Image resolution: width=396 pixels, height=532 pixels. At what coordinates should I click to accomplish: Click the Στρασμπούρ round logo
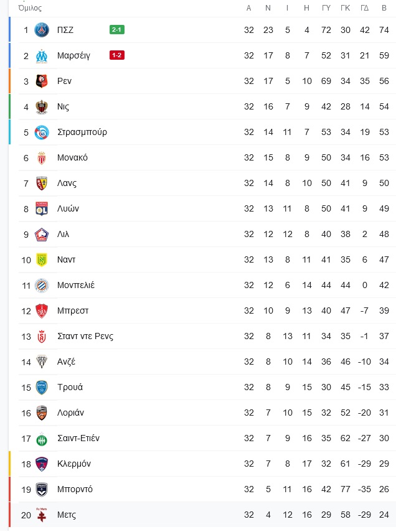42,133
